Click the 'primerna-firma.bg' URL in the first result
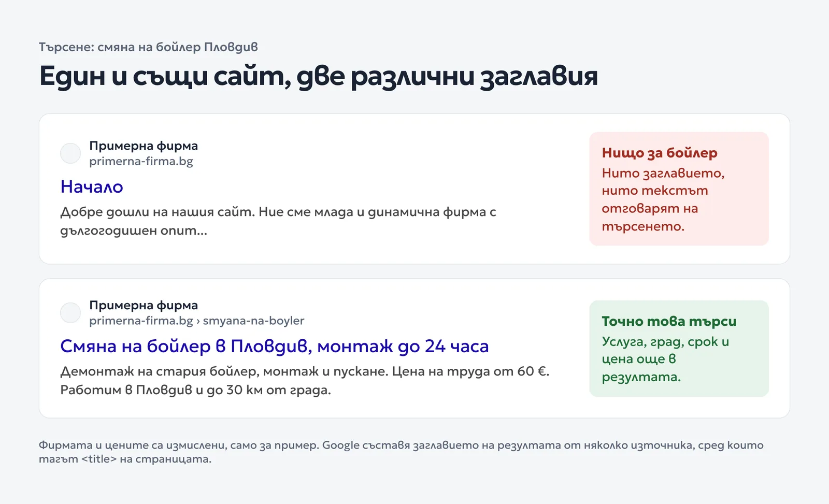The image size is (829, 504). click(x=141, y=161)
